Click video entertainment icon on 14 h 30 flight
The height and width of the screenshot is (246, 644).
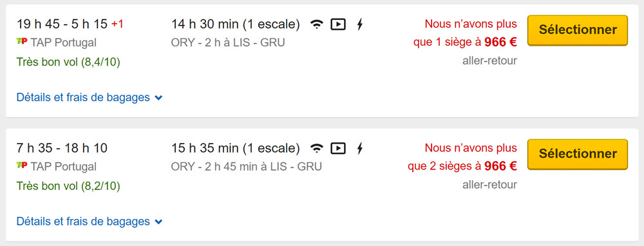(x=338, y=24)
